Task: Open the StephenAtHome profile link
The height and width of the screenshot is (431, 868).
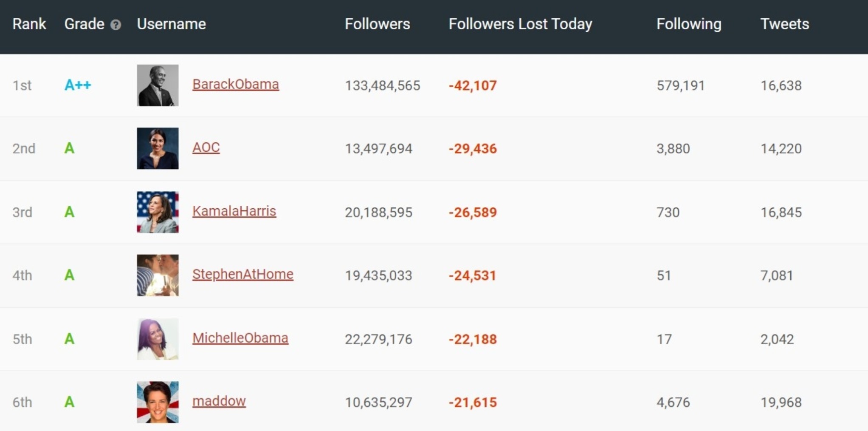Action: pos(242,274)
